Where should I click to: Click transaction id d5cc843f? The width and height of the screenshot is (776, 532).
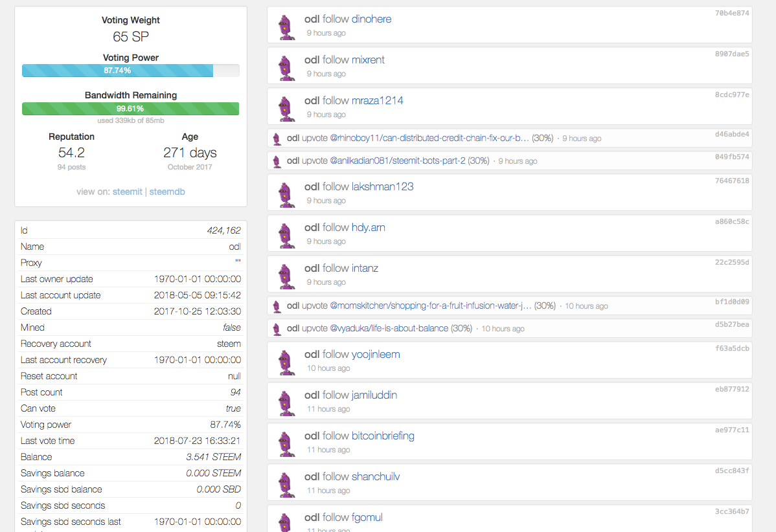click(731, 471)
